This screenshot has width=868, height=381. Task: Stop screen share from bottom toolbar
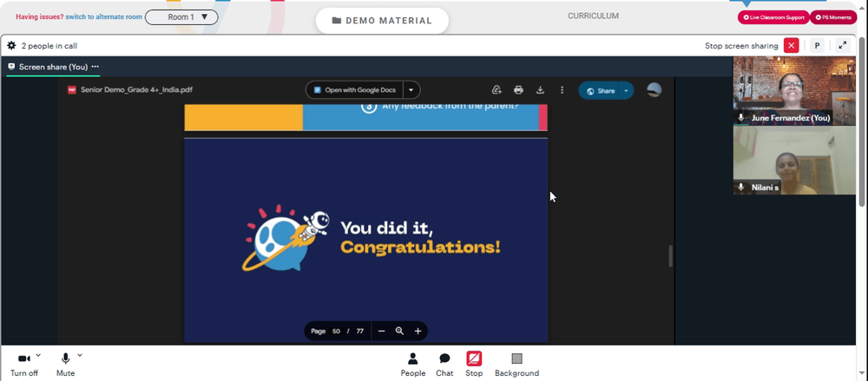474,365
